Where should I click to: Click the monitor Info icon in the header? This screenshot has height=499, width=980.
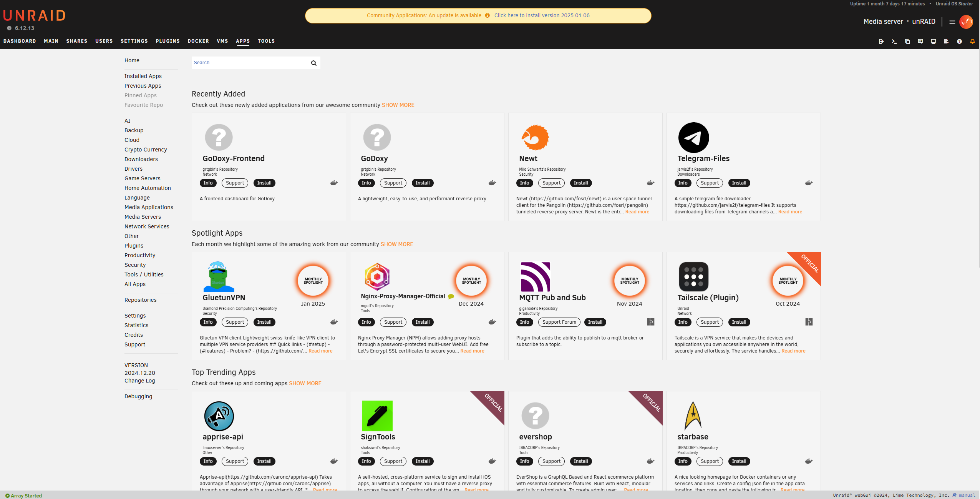coord(934,41)
